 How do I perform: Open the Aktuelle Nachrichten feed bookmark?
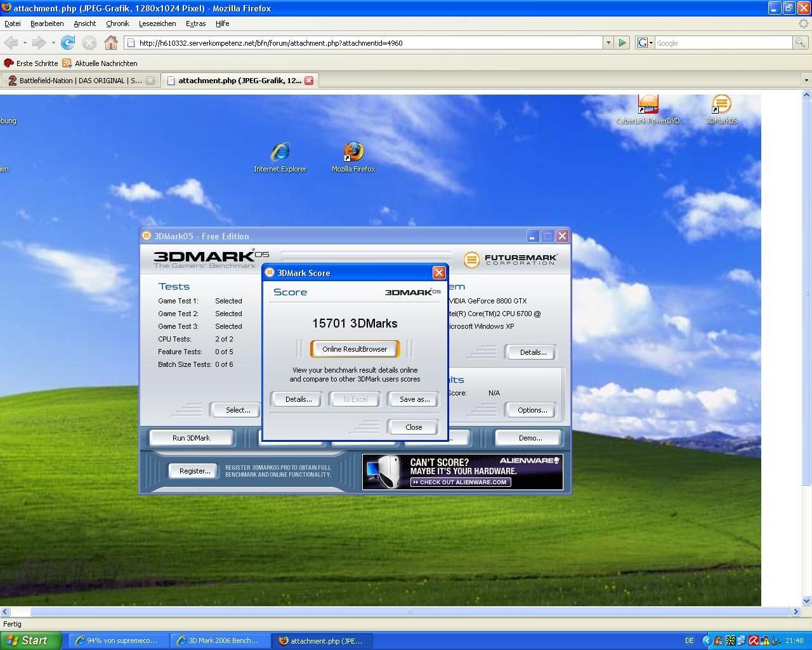point(100,63)
